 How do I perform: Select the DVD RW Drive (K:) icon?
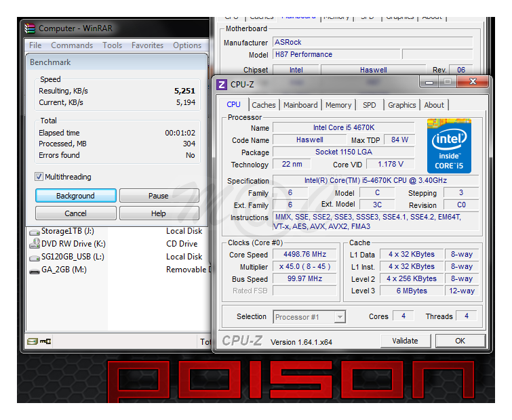35,244
